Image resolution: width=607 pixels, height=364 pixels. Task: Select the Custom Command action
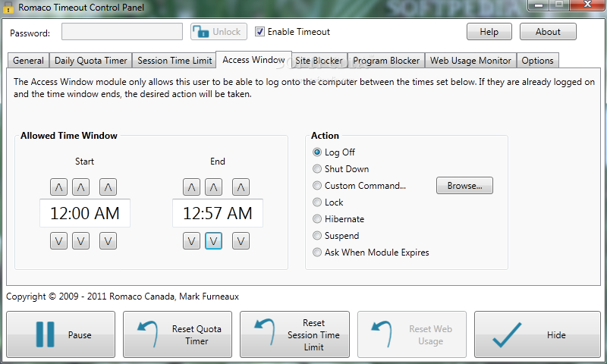click(317, 186)
